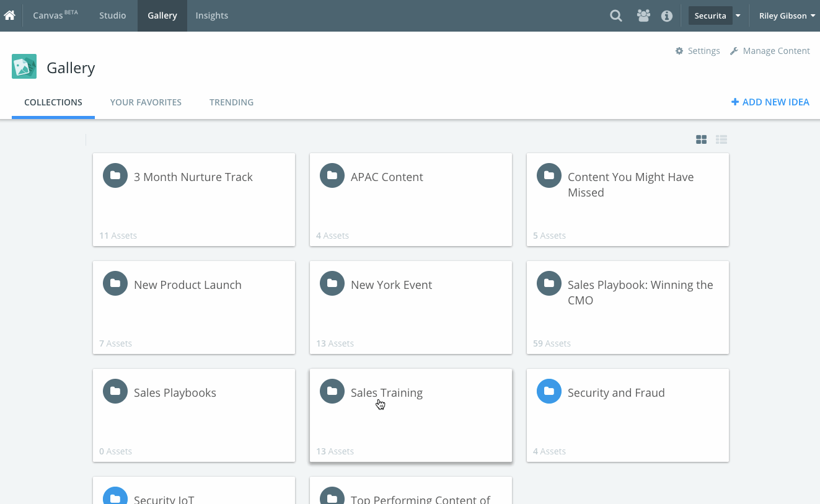Click the Settings gear icon

[679, 51]
